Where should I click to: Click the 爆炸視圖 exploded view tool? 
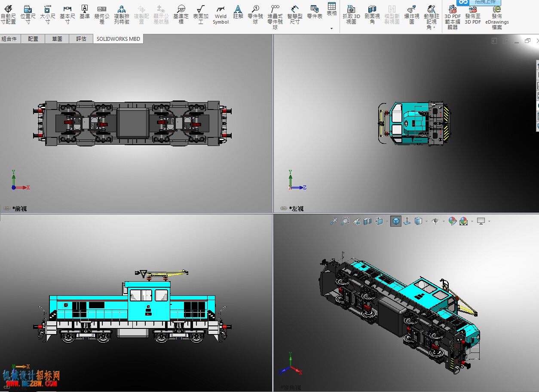pyautogui.click(x=412, y=14)
